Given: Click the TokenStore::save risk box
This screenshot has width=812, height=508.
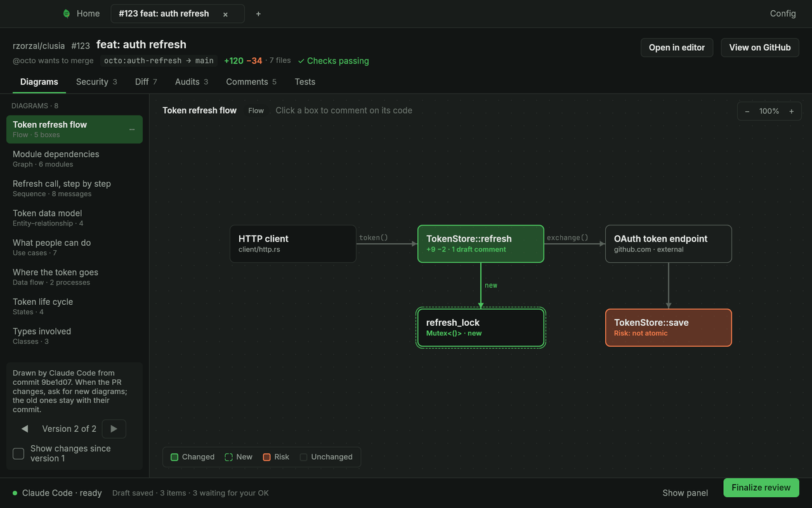Looking at the screenshot, I should 669,328.
